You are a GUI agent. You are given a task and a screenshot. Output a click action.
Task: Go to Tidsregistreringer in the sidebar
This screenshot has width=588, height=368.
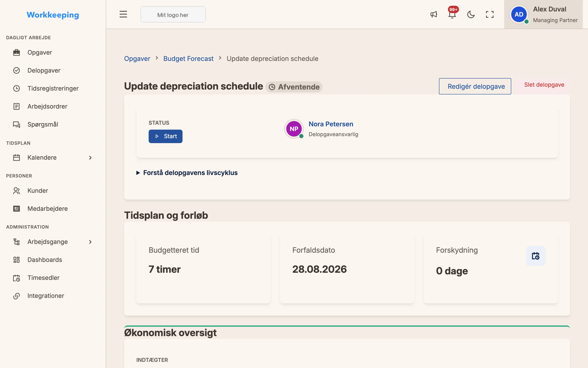tap(53, 89)
